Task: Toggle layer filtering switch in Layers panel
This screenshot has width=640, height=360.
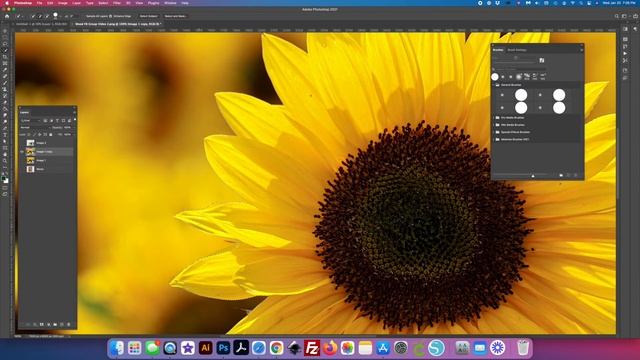Action: (x=75, y=119)
